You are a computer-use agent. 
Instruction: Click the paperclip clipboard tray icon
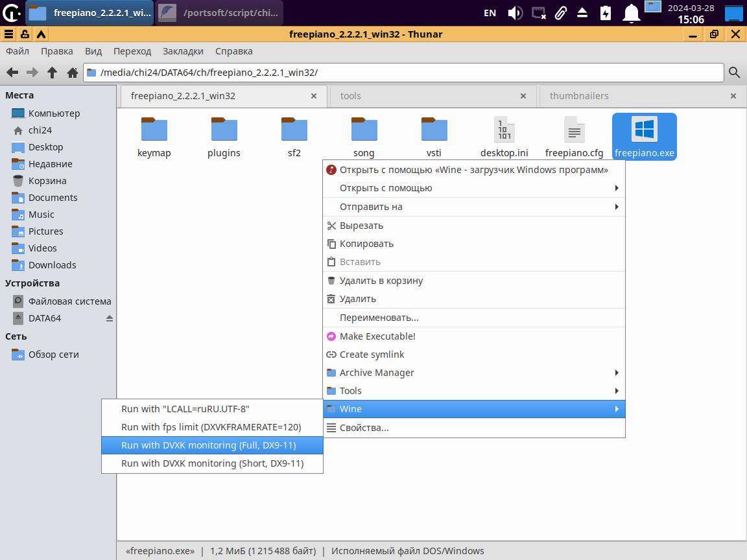[561, 13]
